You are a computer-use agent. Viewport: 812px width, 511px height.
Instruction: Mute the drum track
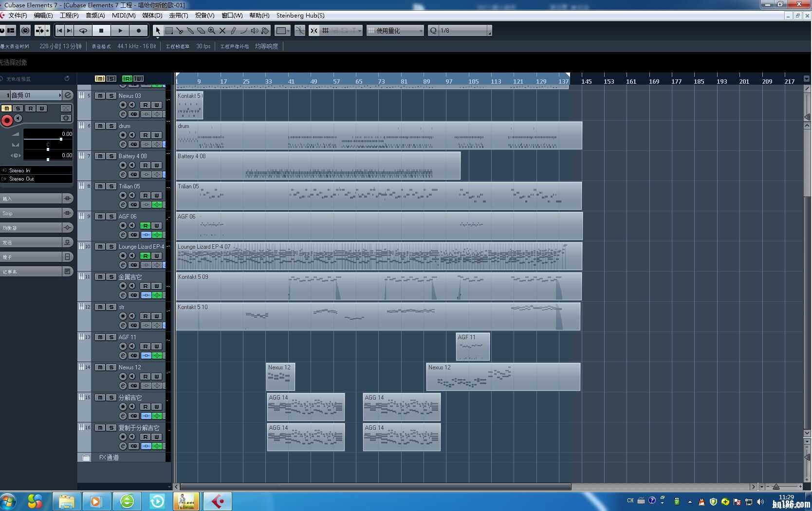[x=100, y=126]
